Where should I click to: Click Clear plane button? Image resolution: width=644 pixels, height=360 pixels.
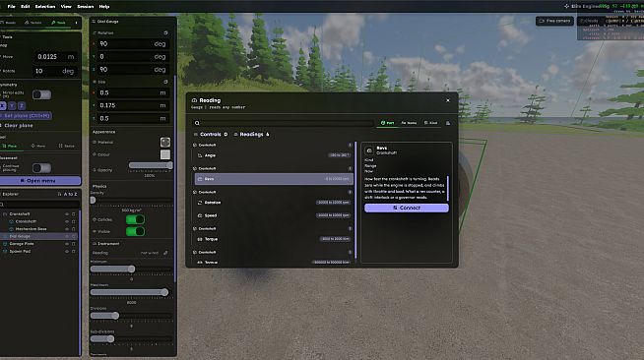click(x=17, y=126)
